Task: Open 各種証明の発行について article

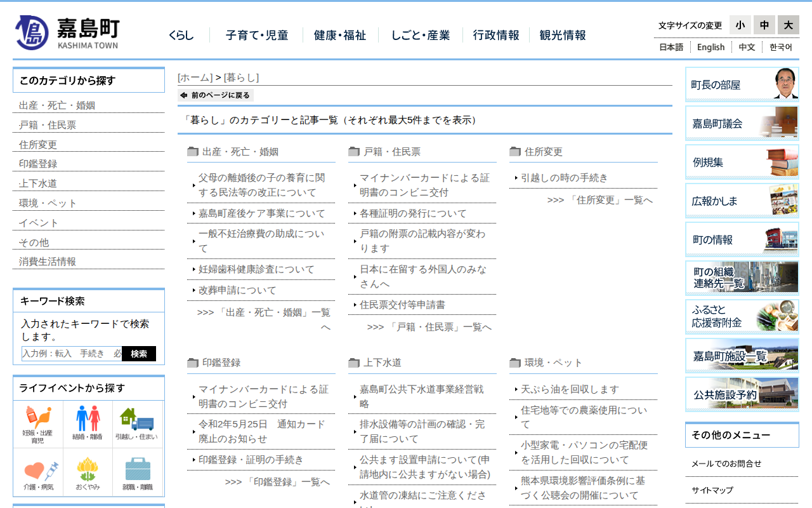Action: [x=413, y=213]
